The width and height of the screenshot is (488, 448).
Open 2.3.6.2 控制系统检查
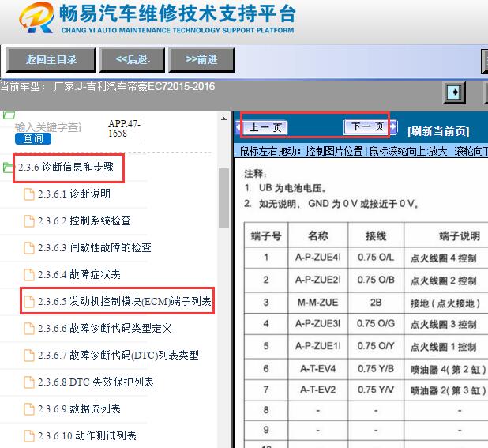click(x=84, y=220)
